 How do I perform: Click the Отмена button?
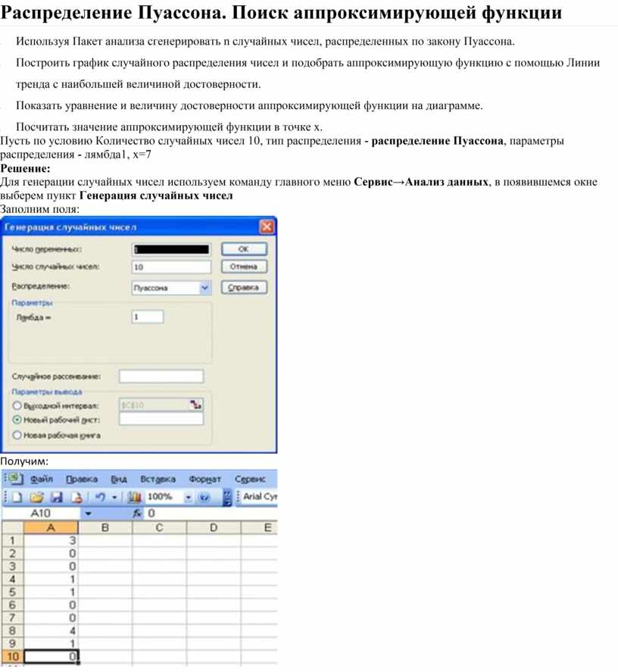244,267
